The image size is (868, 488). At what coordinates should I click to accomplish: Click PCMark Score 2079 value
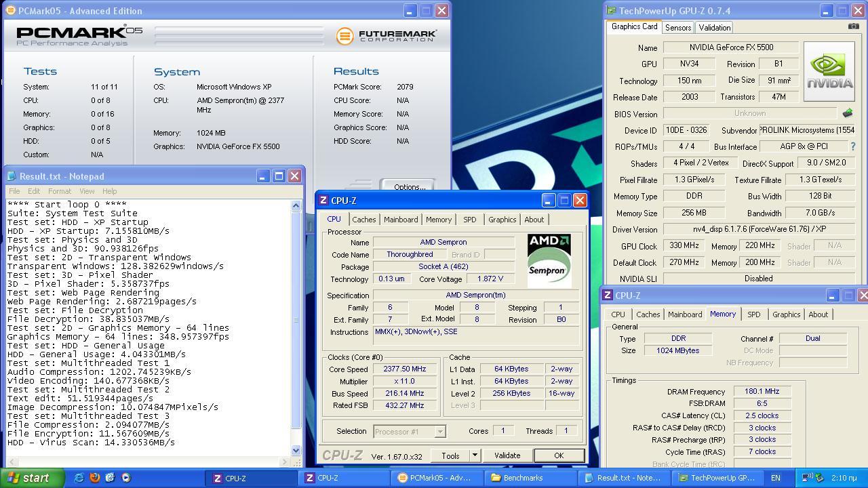[x=405, y=87]
